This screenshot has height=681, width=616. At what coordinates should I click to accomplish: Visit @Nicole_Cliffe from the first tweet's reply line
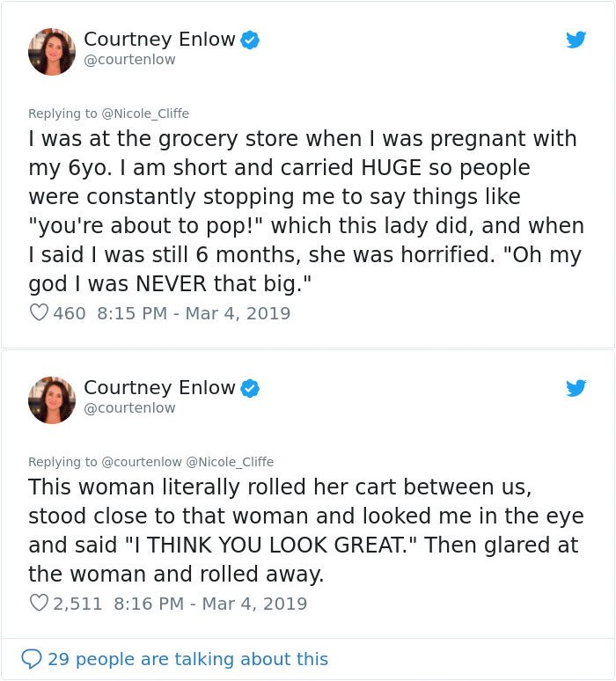point(145,113)
